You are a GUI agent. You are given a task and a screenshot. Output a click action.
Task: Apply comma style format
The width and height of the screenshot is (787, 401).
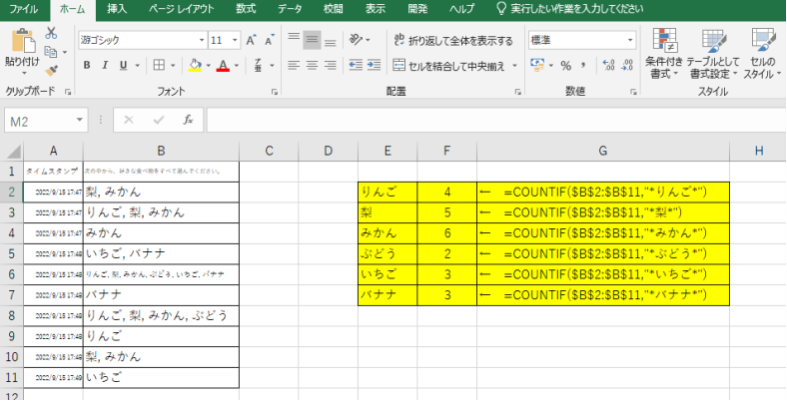coord(584,66)
